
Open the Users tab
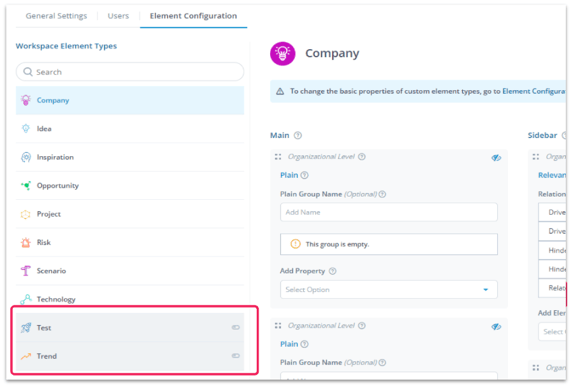coord(118,16)
